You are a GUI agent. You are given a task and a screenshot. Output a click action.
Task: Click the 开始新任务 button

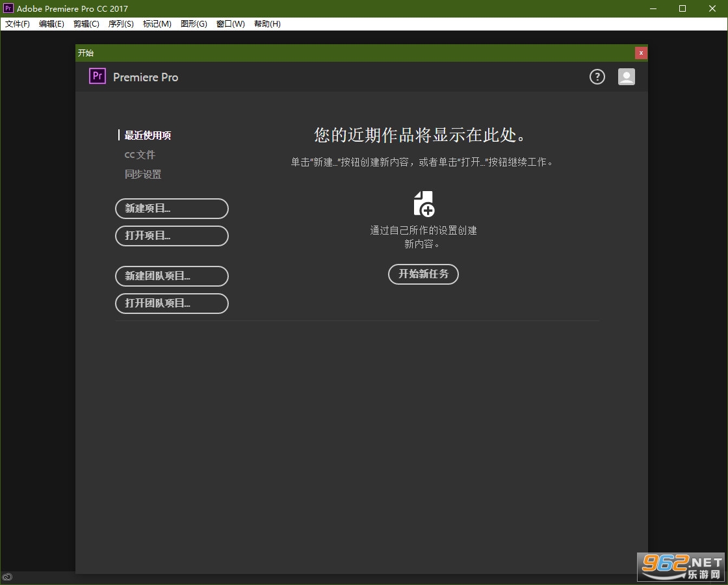click(x=423, y=274)
